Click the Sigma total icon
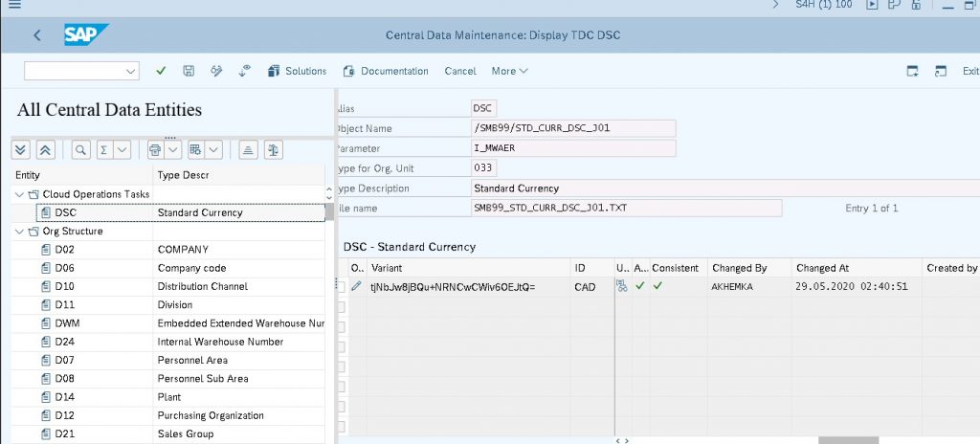Image resolution: width=980 pixels, height=444 pixels. click(103, 150)
